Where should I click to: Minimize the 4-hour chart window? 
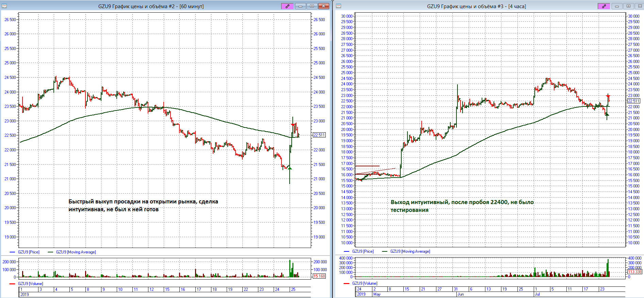tap(617, 6)
